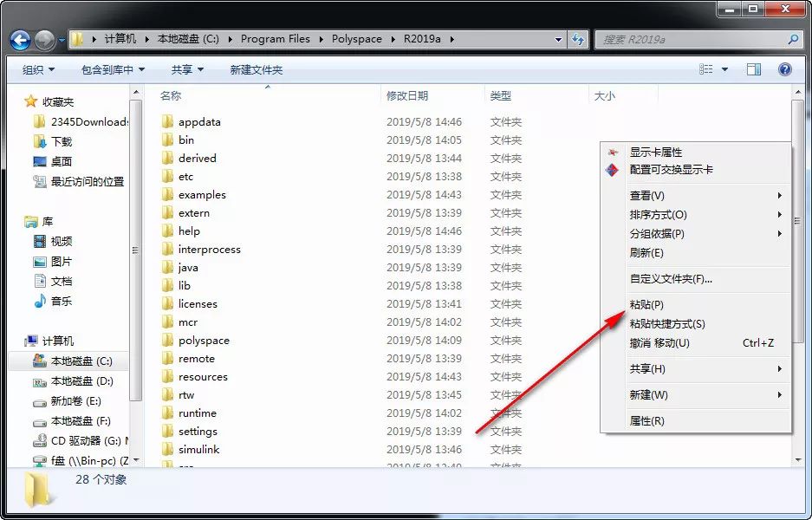812x520 pixels.
Task: Open the view options dropdown arrow
Action: tap(724, 69)
